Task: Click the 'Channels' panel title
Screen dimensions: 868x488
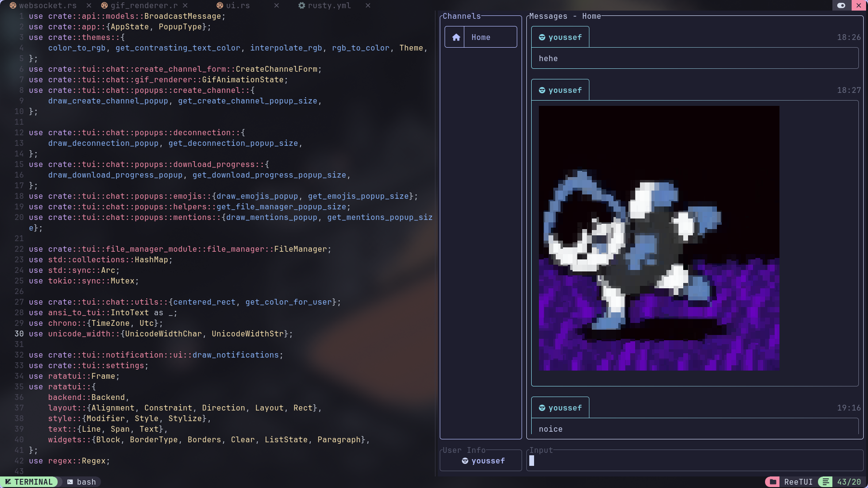Action: (461, 16)
